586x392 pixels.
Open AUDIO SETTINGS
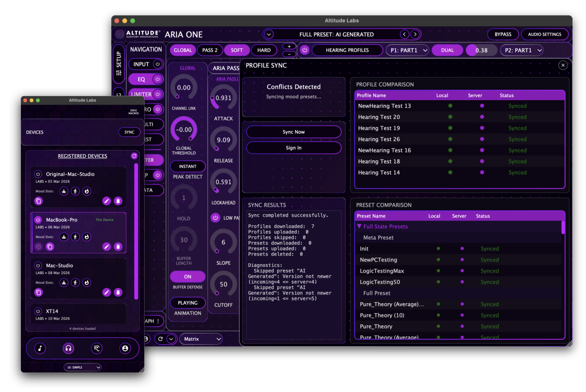(x=544, y=35)
